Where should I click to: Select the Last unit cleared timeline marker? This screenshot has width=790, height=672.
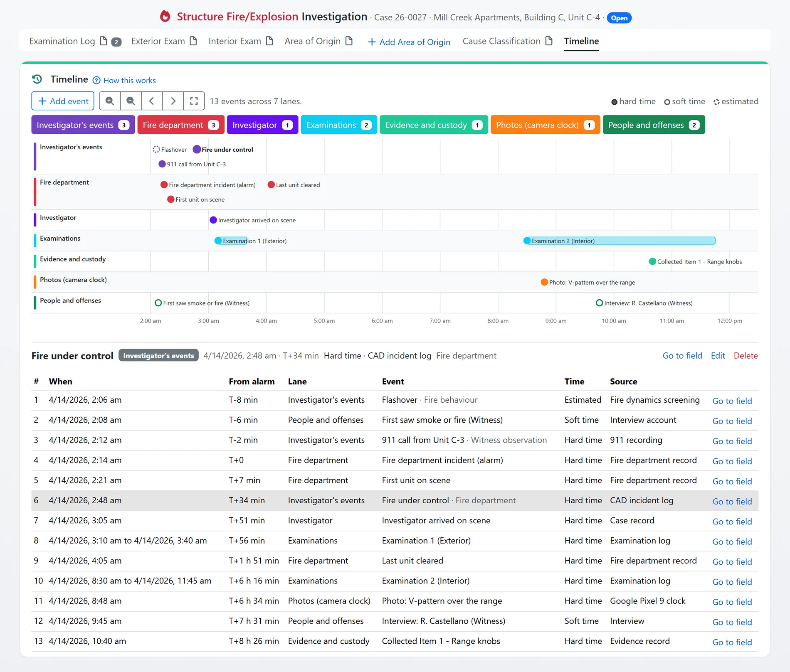pyautogui.click(x=271, y=185)
